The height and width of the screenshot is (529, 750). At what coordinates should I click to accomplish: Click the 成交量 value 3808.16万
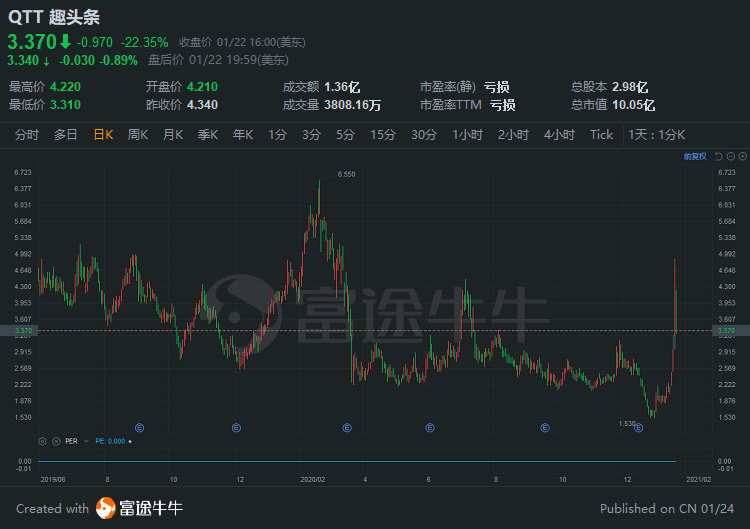(353, 105)
